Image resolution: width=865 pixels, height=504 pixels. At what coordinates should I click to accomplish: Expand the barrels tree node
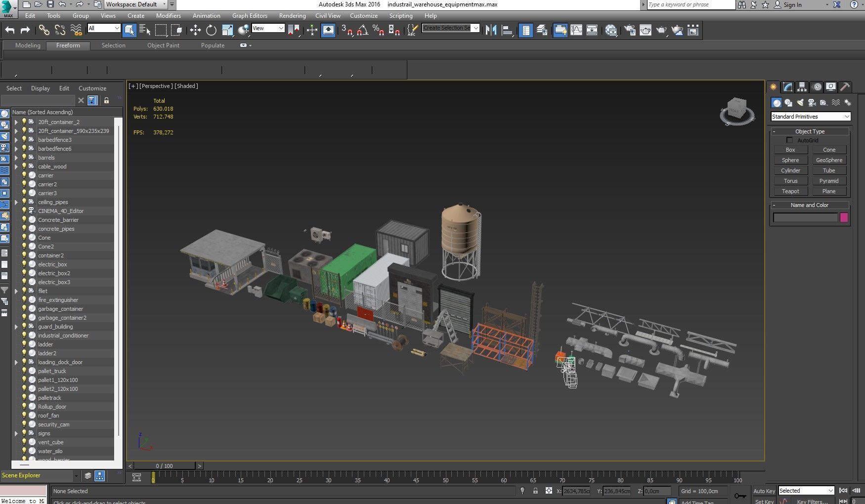coord(16,158)
